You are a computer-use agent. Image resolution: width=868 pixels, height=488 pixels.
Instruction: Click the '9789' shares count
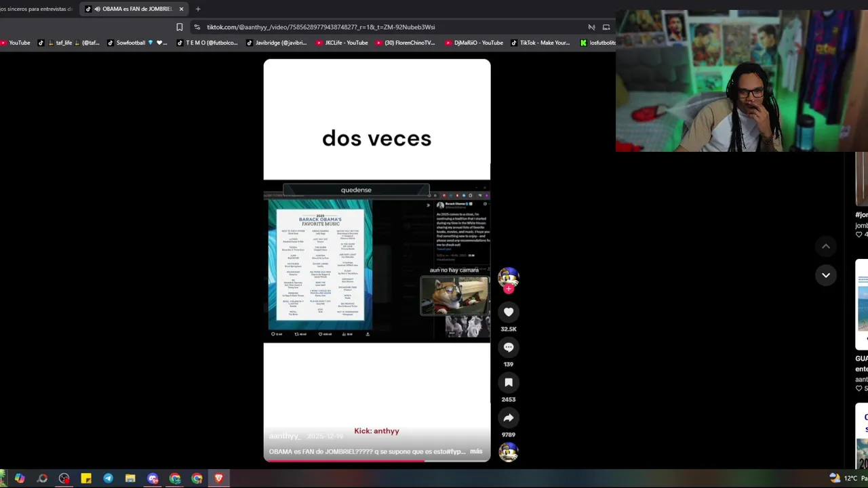point(509,435)
